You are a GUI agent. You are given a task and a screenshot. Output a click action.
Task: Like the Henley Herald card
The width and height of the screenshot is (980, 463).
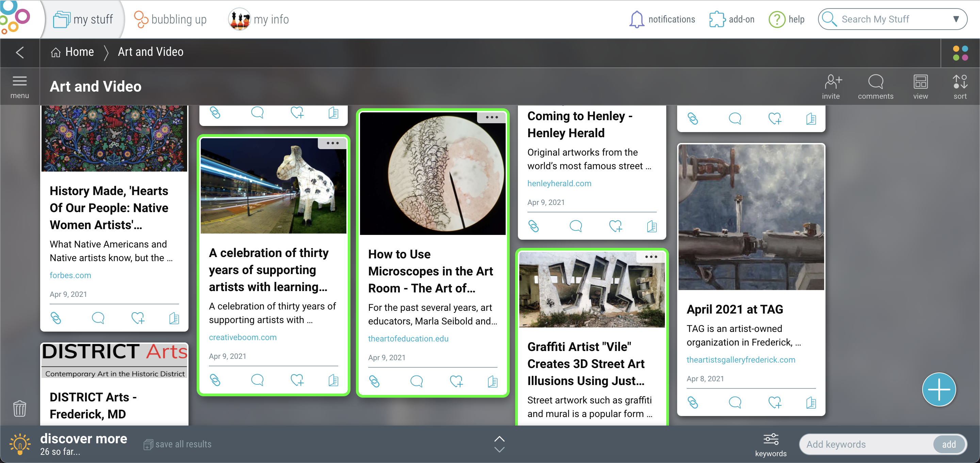click(x=616, y=226)
